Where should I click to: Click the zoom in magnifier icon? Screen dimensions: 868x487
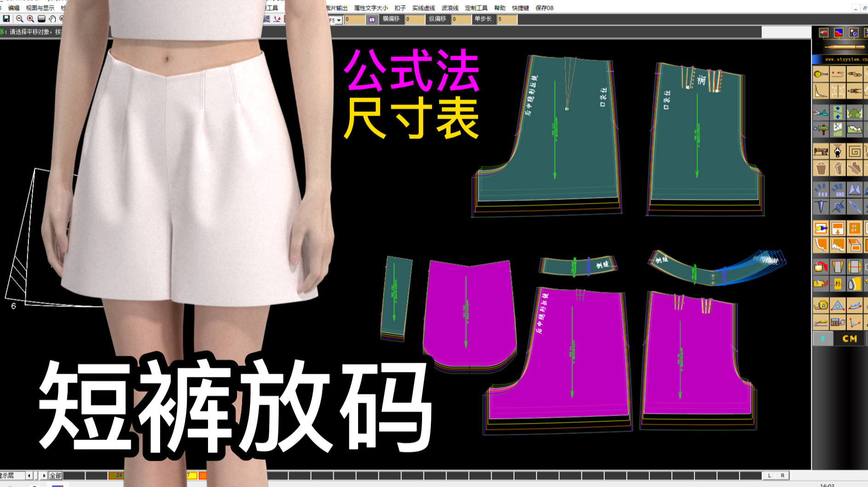(30, 19)
